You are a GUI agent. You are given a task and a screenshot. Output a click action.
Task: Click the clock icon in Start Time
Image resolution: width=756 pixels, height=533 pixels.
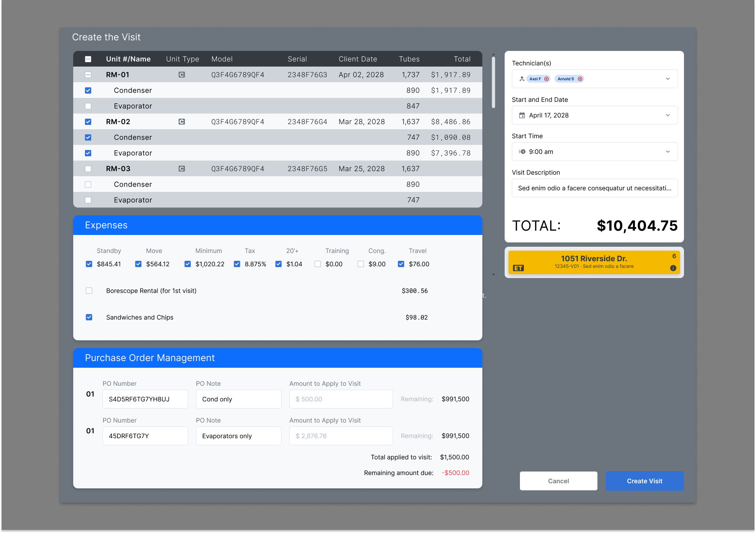522,152
